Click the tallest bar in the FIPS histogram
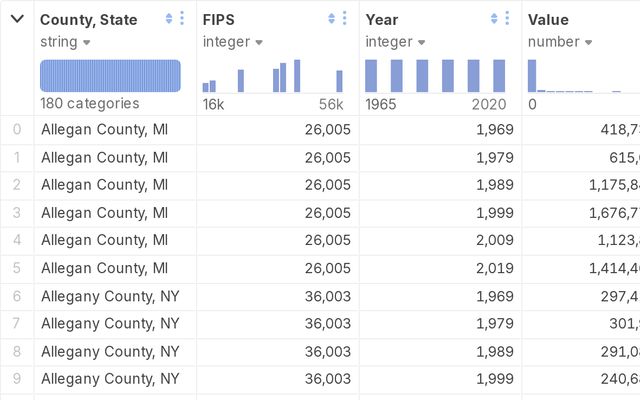 coord(297,77)
